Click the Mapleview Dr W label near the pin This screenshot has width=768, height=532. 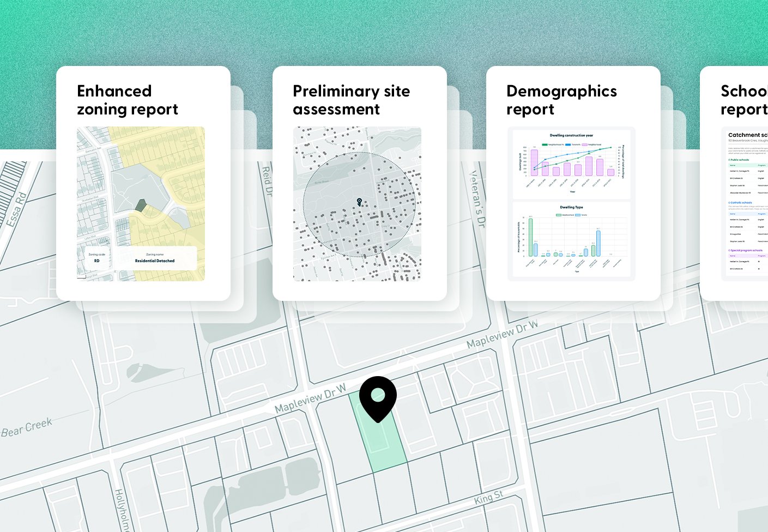pos(310,399)
